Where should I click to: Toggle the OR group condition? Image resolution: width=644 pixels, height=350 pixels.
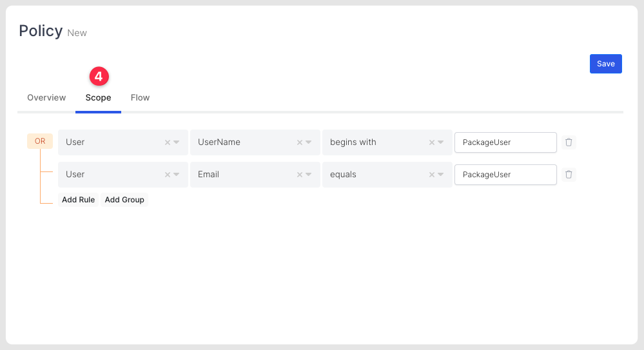pos(40,141)
